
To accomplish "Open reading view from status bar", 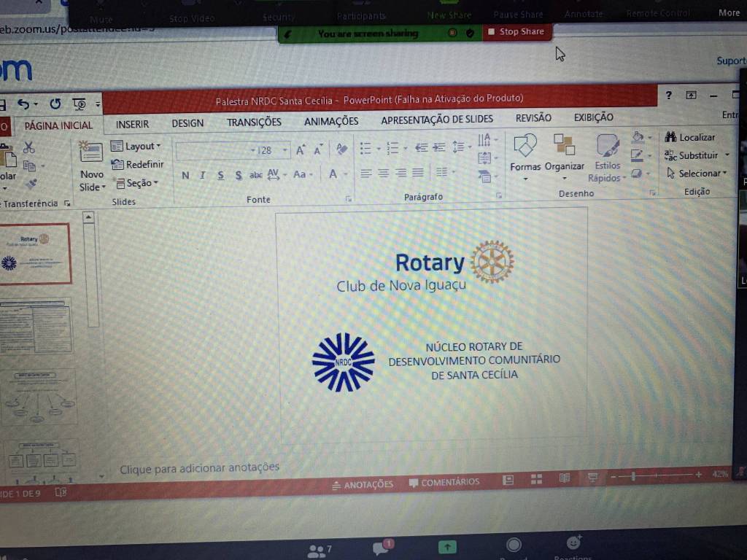I will click(x=564, y=478).
